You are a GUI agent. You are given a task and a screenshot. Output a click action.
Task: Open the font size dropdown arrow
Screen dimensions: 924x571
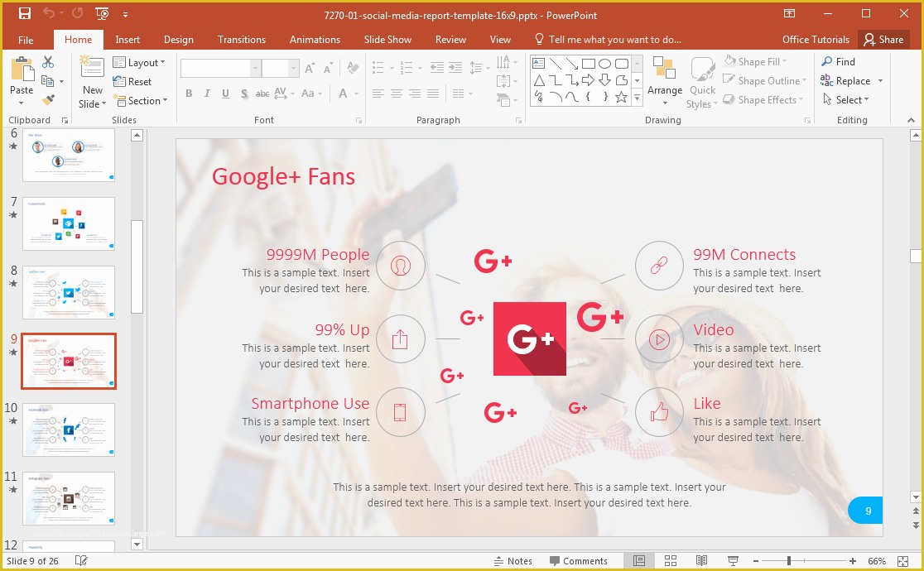pyautogui.click(x=293, y=69)
